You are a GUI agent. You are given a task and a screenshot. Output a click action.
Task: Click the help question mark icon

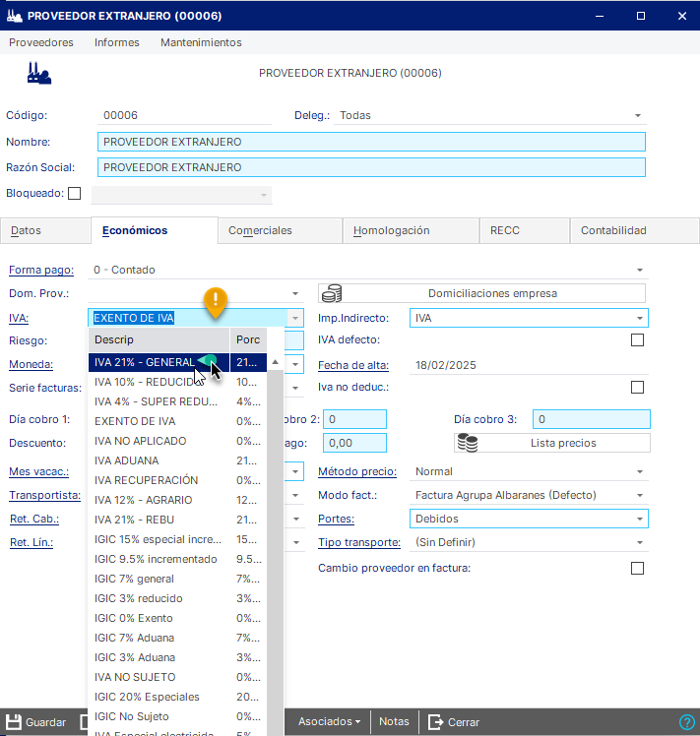687,722
